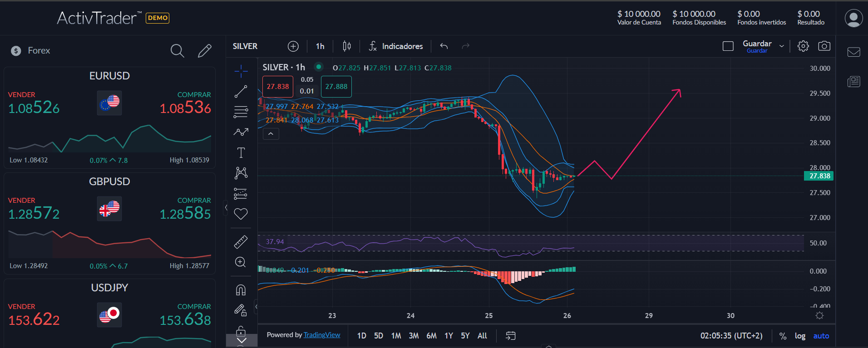Image resolution: width=868 pixels, height=348 pixels.
Task: Open chart settings gear icon
Action: [803, 46]
